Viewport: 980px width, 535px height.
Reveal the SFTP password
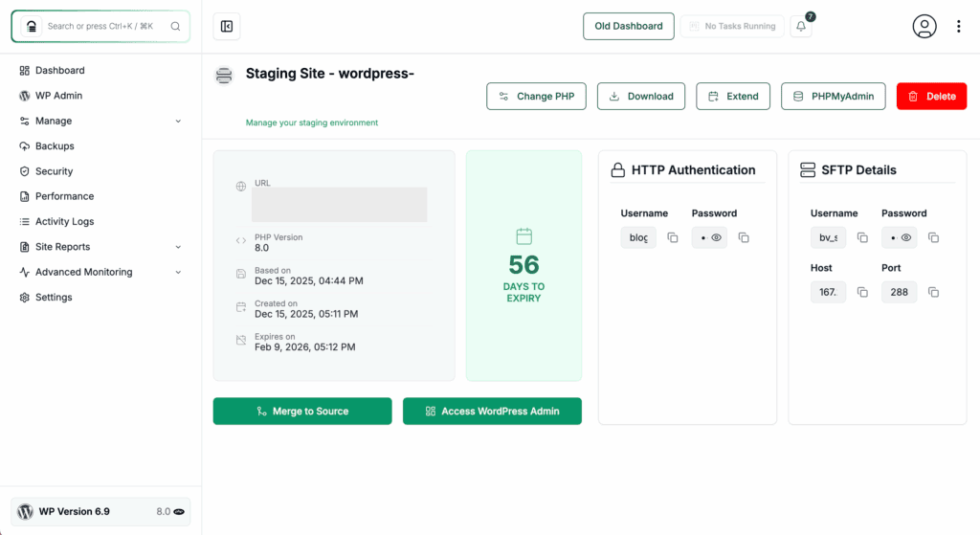[x=906, y=237]
